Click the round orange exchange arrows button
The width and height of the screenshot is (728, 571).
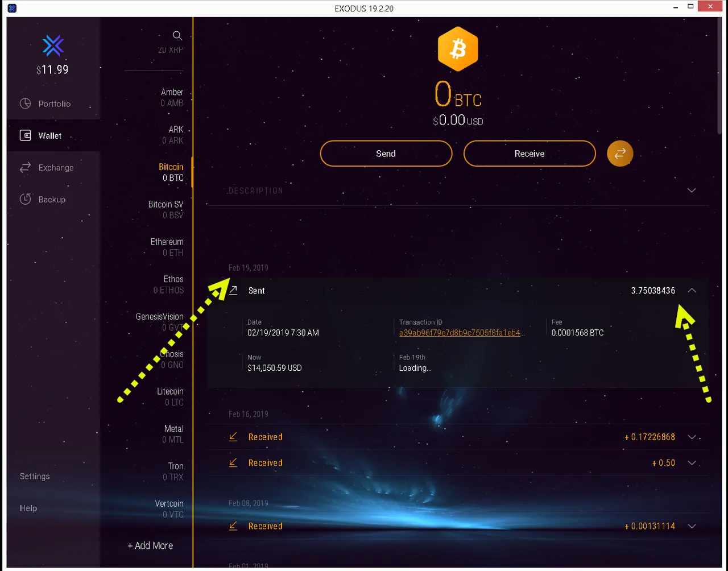pos(620,154)
